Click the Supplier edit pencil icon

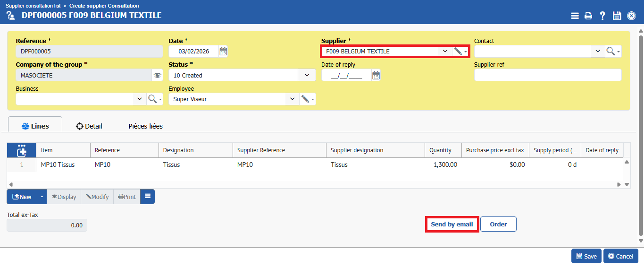[x=457, y=51]
